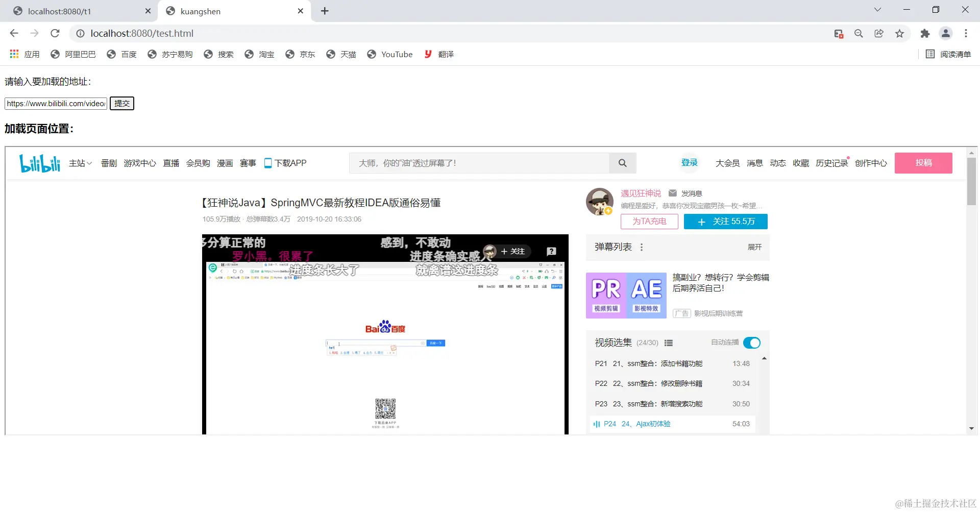This screenshot has width=980, height=512.
Task: Open the Chrome profile avatar icon
Action: pos(946,34)
